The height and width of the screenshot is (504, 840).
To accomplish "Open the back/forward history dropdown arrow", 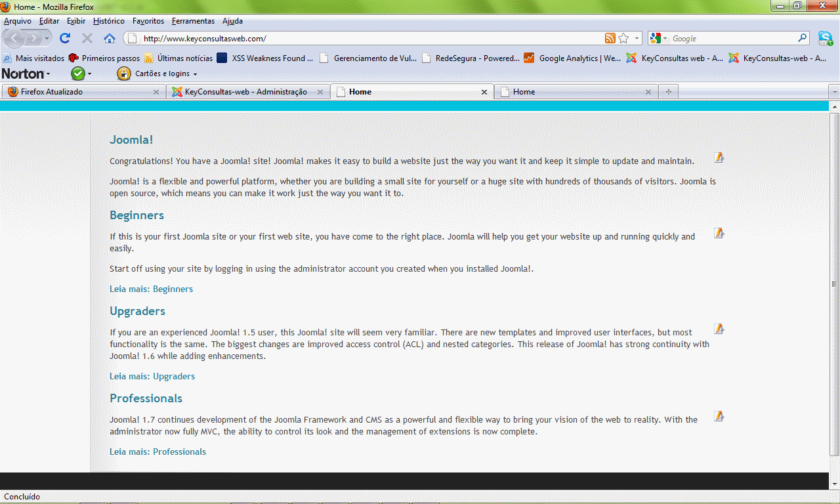I will (x=47, y=39).
